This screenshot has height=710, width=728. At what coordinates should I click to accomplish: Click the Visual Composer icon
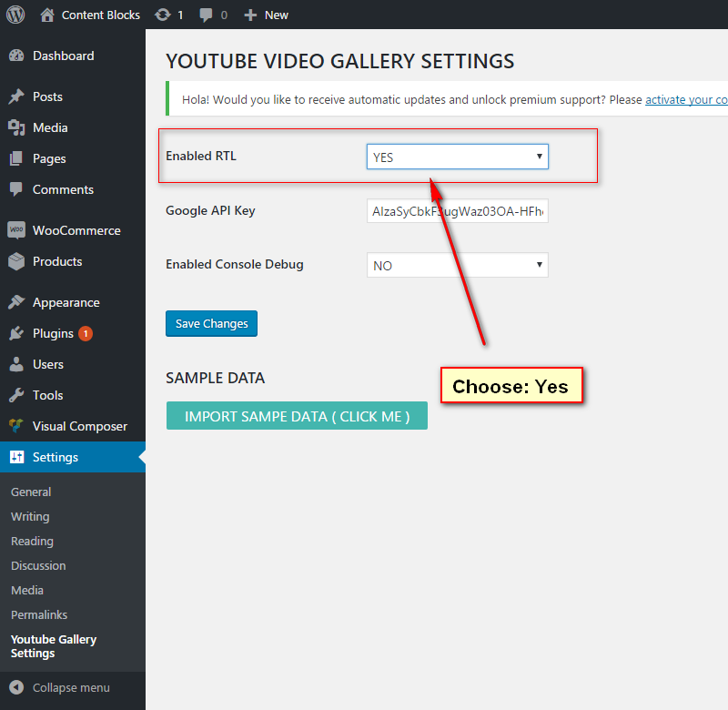[16, 426]
